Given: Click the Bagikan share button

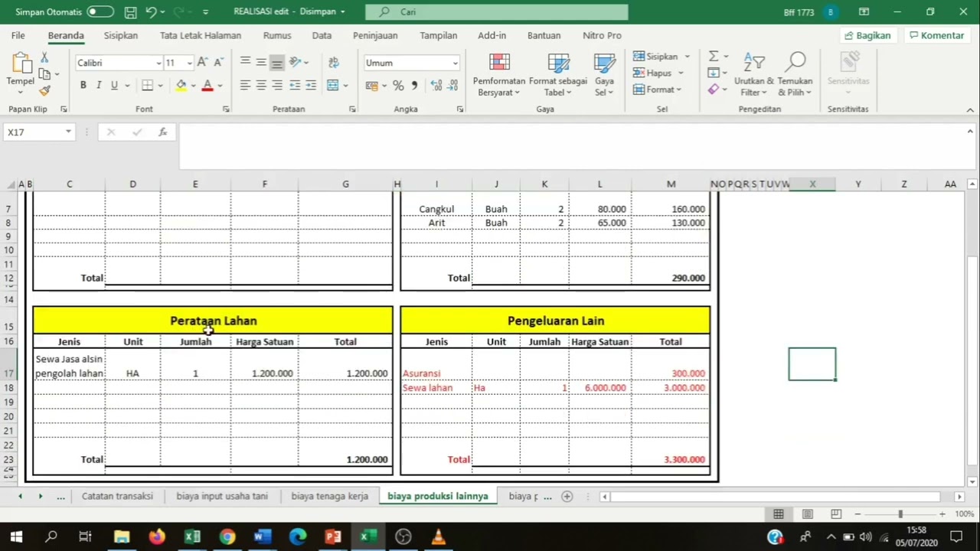Looking at the screenshot, I should click(867, 35).
